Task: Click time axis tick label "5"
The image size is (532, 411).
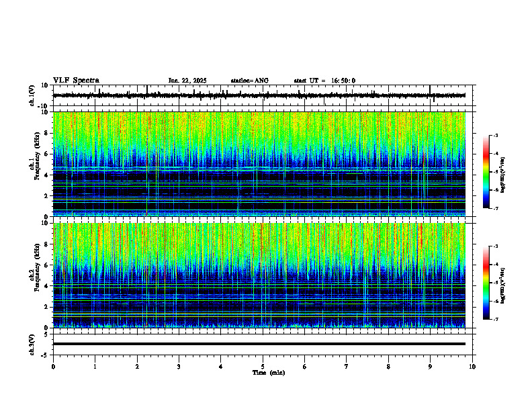Action: tap(263, 367)
